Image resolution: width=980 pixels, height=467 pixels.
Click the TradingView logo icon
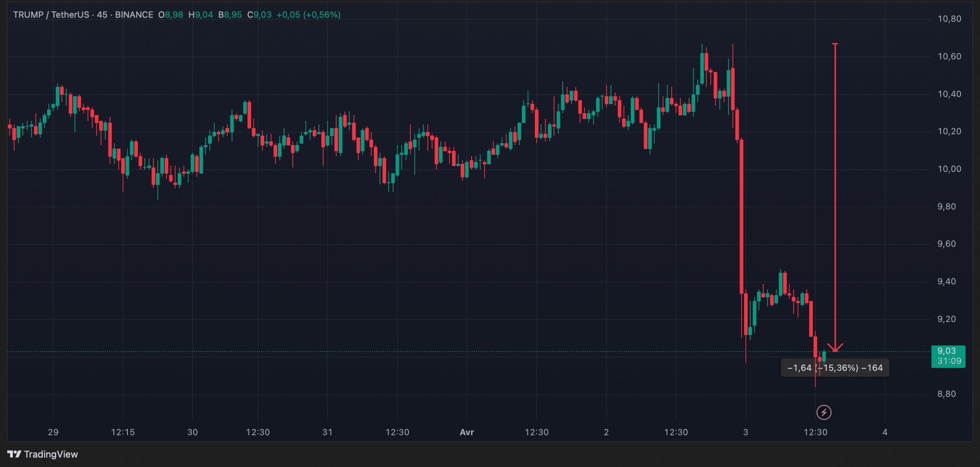[14, 454]
